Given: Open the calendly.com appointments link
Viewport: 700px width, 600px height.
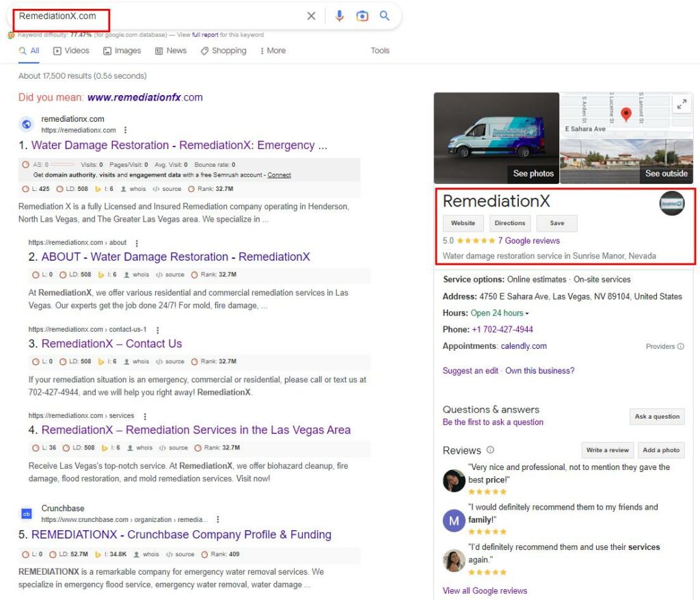Looking at the screenshot, I should pos(524,346).
